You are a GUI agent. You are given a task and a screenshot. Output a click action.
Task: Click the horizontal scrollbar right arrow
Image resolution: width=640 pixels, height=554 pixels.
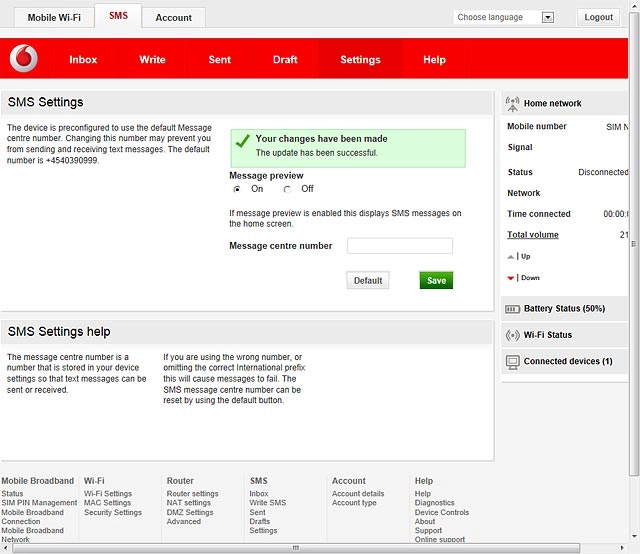click(622, 548)
